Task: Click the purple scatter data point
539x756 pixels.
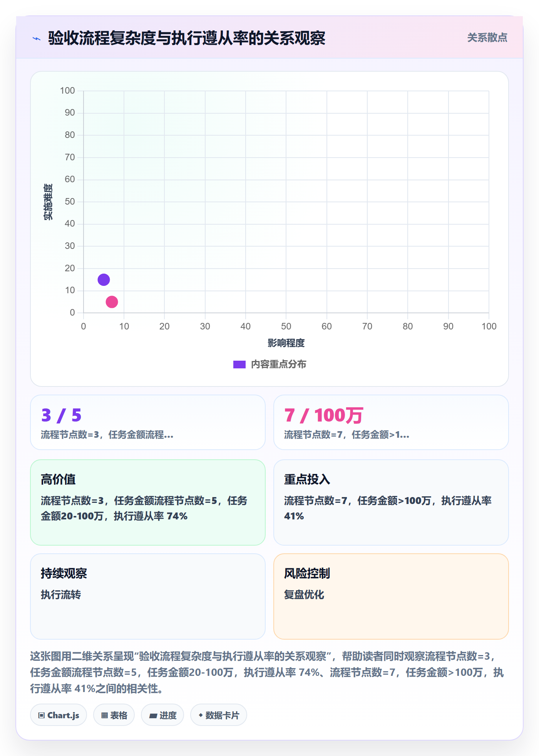Action: (104, 280)
